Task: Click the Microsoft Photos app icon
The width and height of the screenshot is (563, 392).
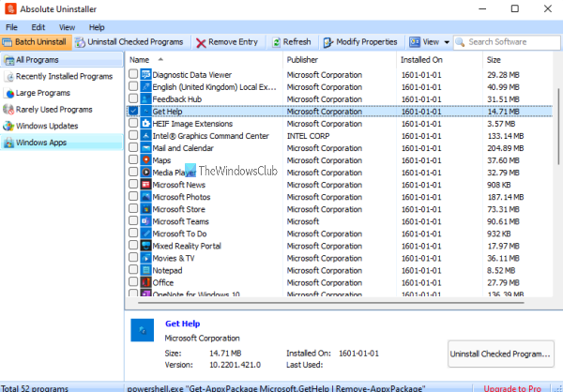Action: coord(145,197)
